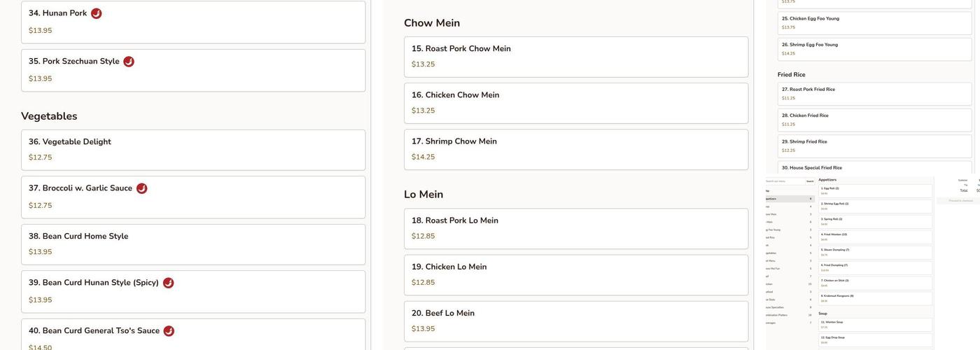Image resolution: width=980 pixels, height=350 pixels.
Task: Select 26. Shrimp Egg Foo Young
Action: click(874, 49)
